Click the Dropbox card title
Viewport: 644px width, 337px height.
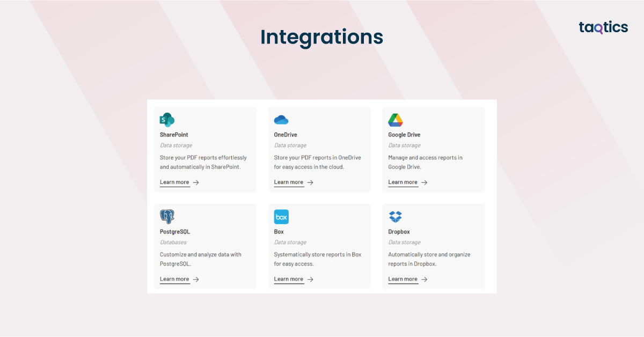pos(399,232)
